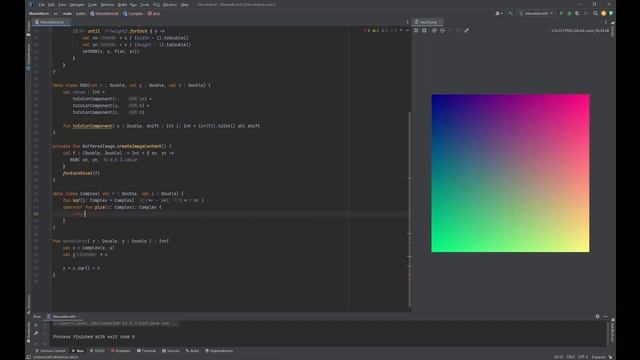Image resolution: width=640 pixels, height=360 pixels.
Task: Open the Dependencies tool window
Action: [x=219, y=351]
